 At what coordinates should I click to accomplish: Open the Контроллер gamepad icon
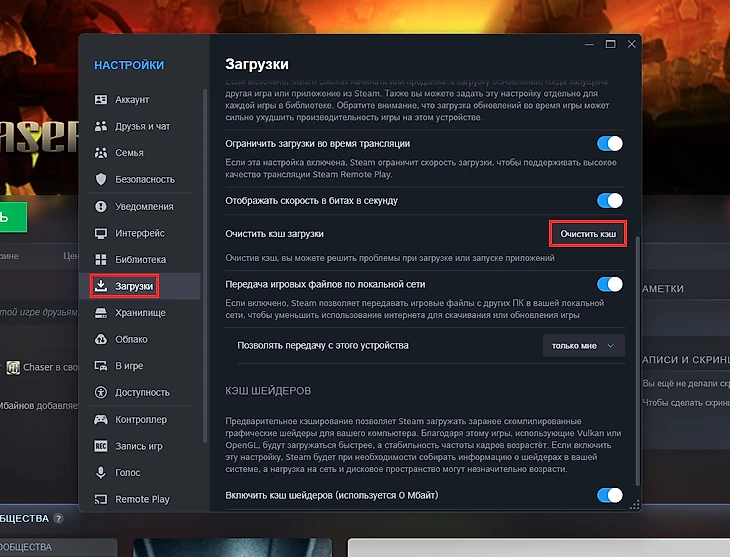point(101,420)
